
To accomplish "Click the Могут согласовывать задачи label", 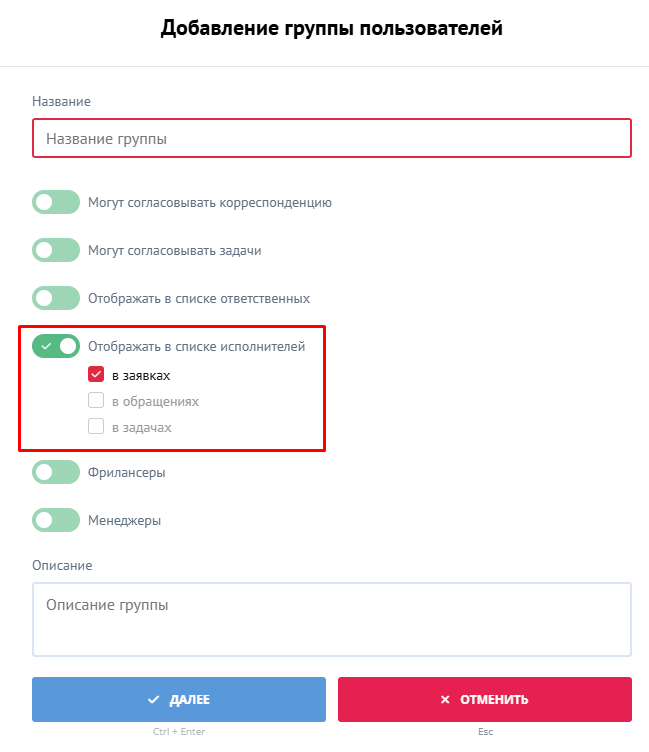I will click(175, 250).
